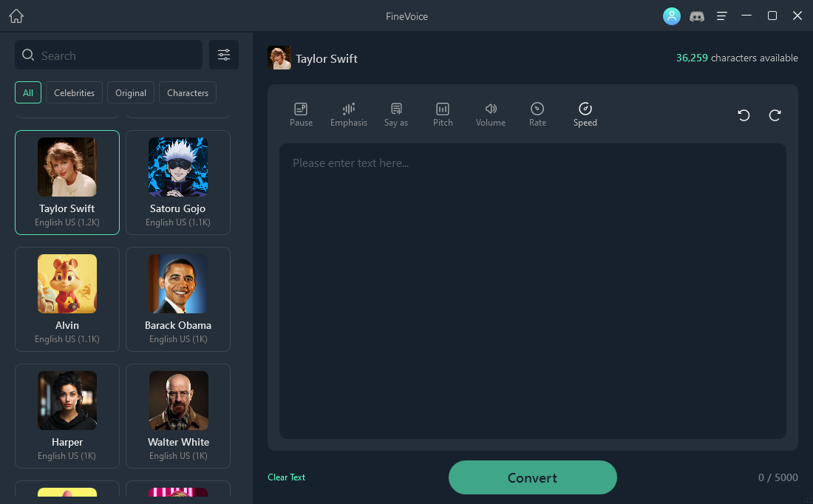
Task: Choose the Satoru Gojo voice
Action: point(178,183)
